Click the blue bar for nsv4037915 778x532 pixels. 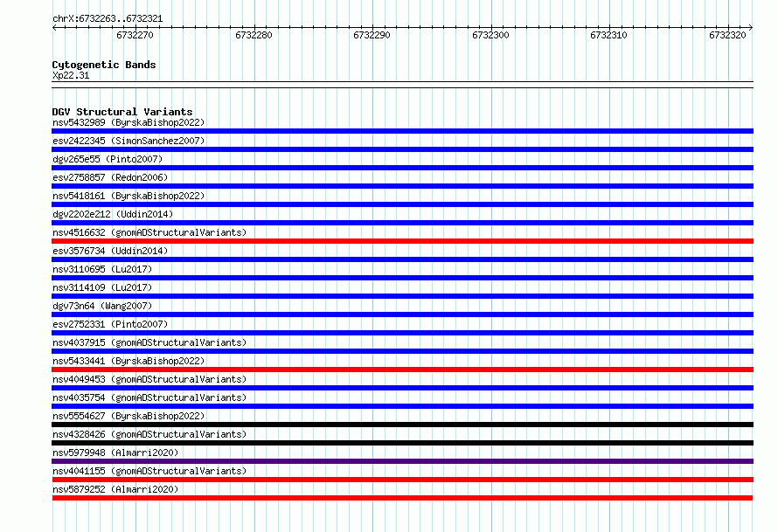click(x=402, y=351)
